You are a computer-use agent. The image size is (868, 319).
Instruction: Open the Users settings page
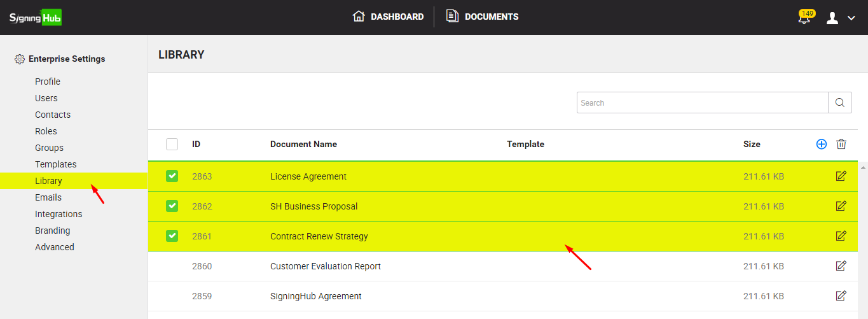(x=46, y=98)
